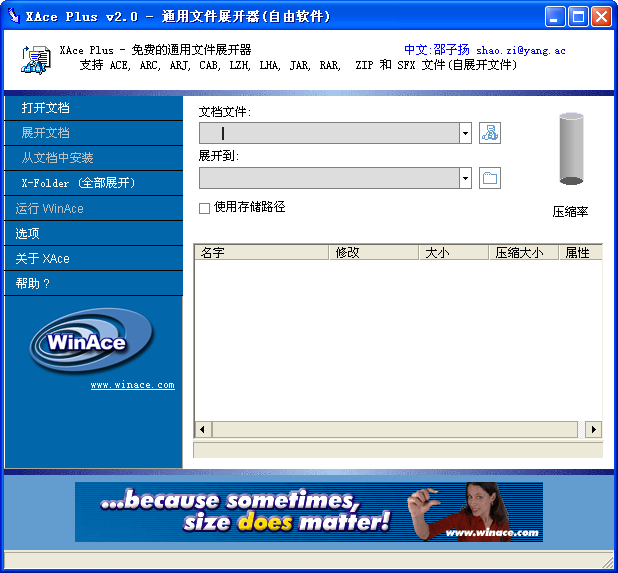
Task: Open the 帮助？ sidebar item
Action: (x=33, y=284)
